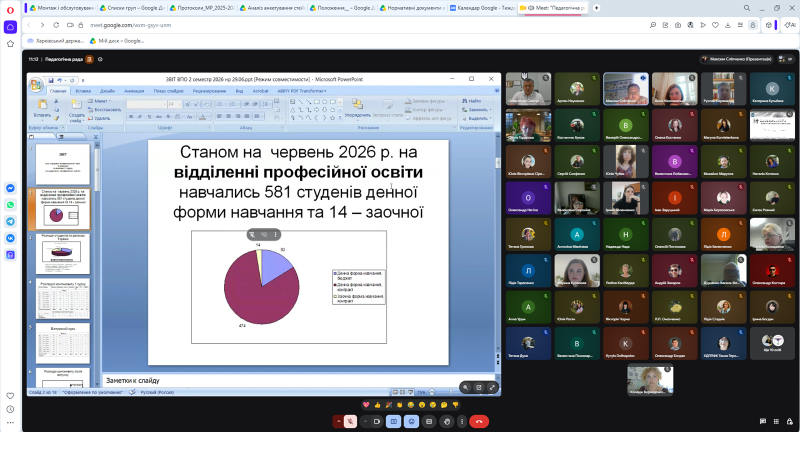
Task: Send the thumbs up emoji reaction
Action: (x=377, y=405)
